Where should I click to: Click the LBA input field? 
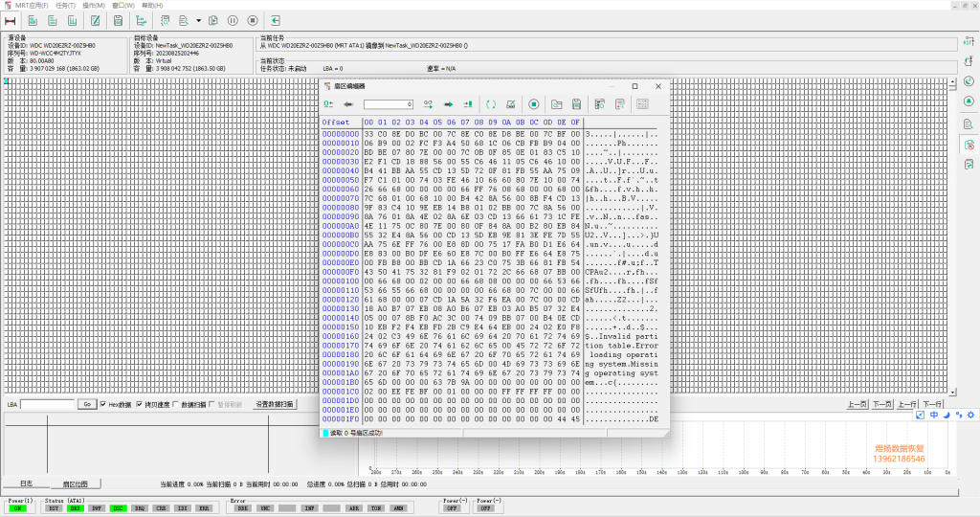[48, 404]
